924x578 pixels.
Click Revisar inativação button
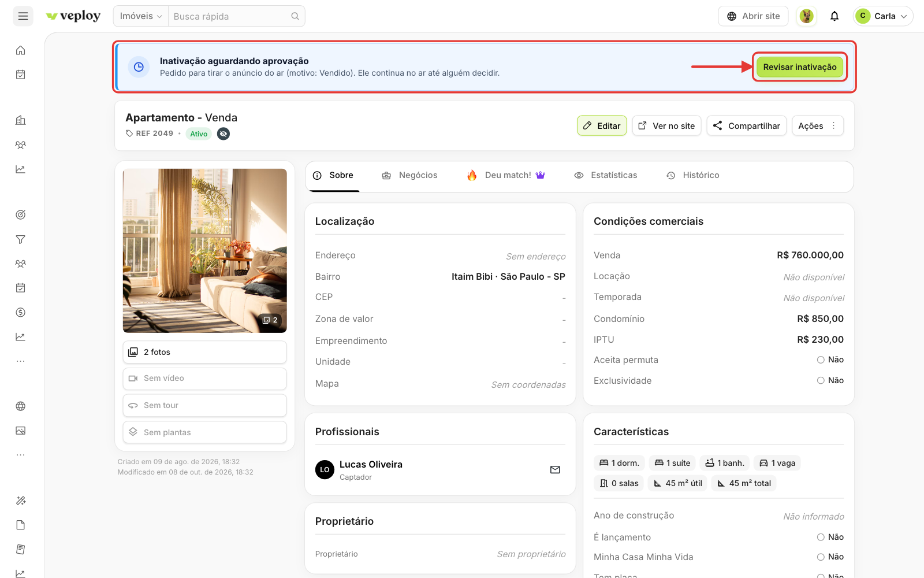click(x=800, y=67)
